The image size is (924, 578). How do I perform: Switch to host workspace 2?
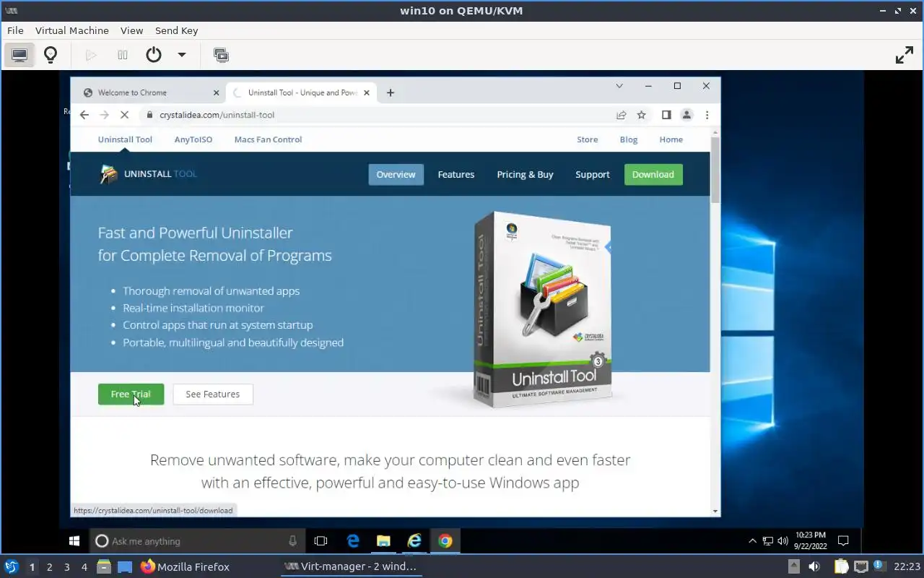click(49, 567)
